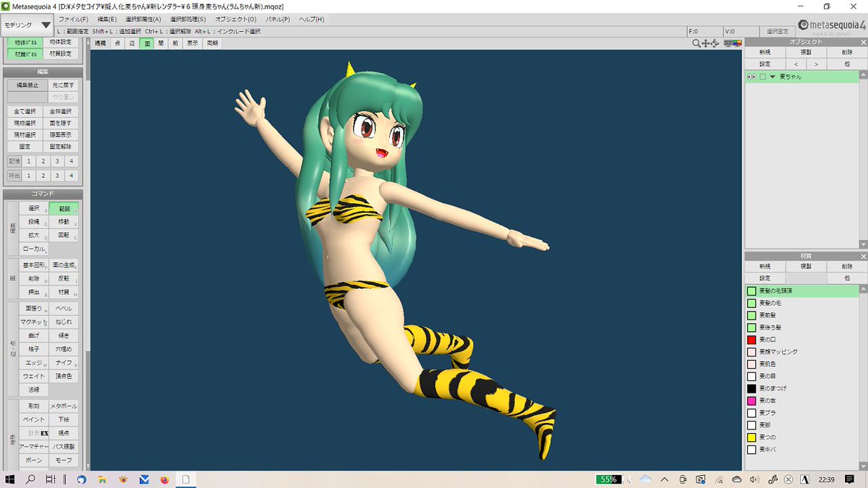
Task: Toggle 物体パネル object panel button
Action: click(x=27, y=42)
